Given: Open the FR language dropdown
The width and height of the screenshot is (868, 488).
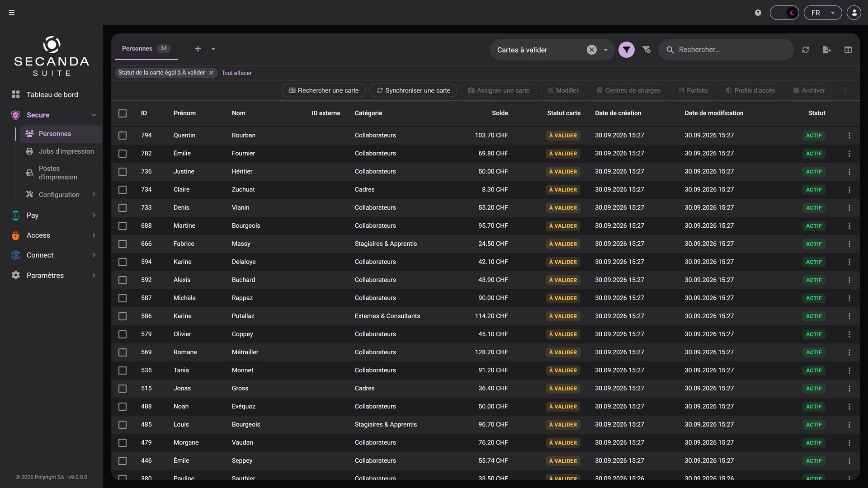Looking at the screenshot, I should (x=823, y=13).
